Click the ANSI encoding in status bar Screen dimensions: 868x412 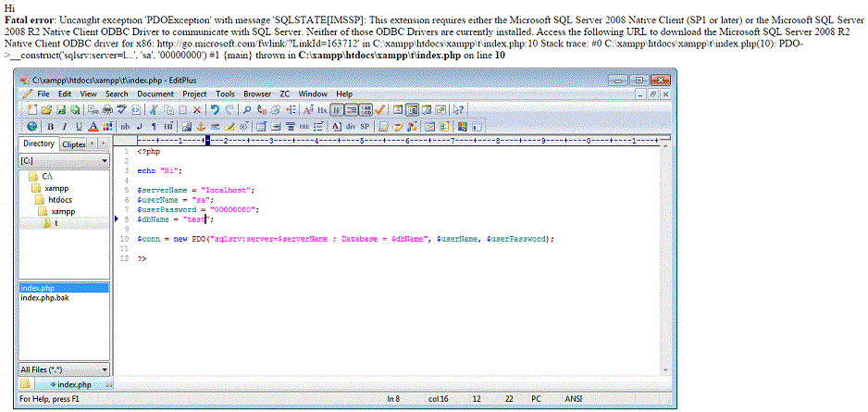click(574, 399)
